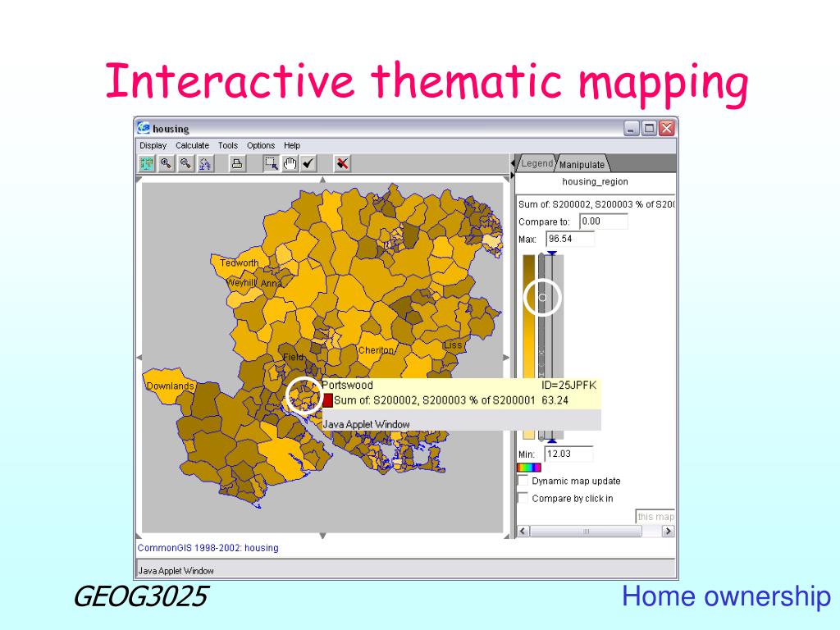Image resolution: width=840 pixels, height=630 pixels.
Task: Activate the rectangle selection tool
Action: [271, 163]
